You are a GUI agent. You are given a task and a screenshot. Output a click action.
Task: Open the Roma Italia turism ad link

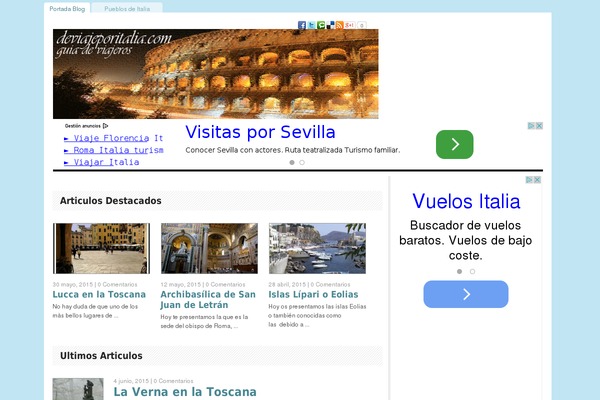(114, 150)
